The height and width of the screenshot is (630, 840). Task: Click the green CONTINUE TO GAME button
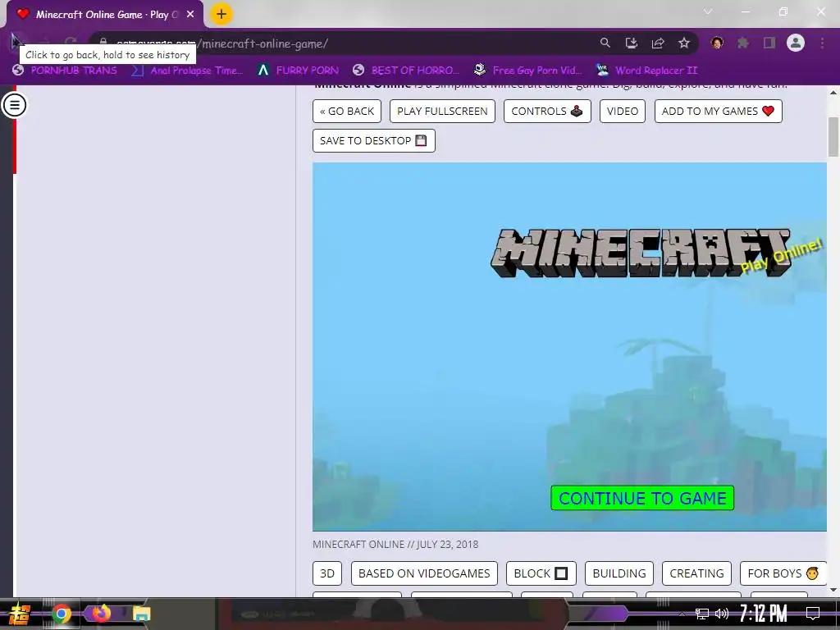click(642, 498)
